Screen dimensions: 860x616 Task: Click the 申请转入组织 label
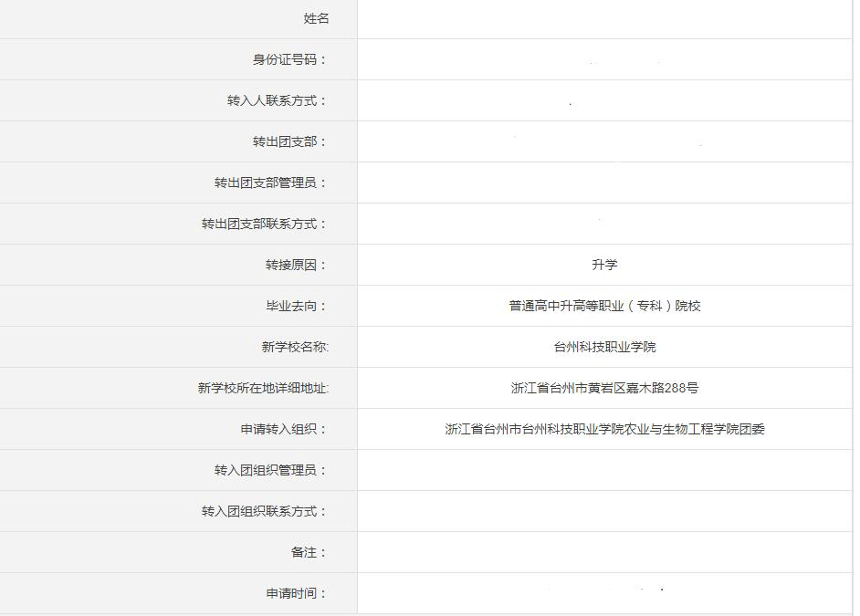click(x=283, y=429)
